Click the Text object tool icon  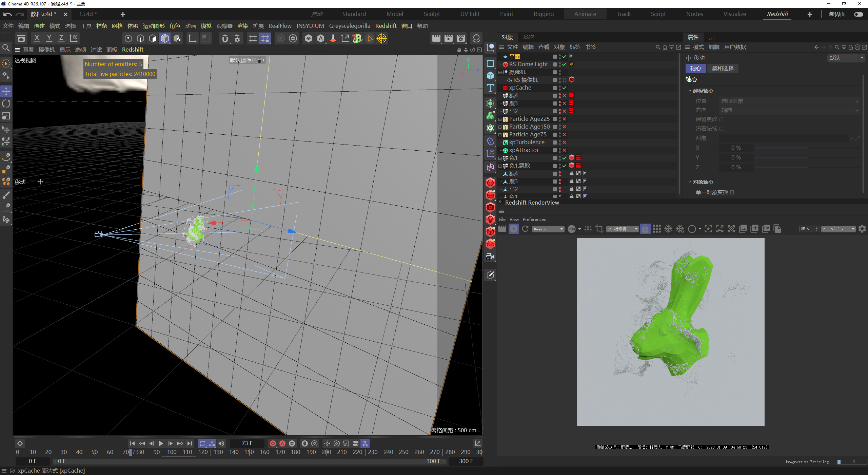click(x=490, y=88)
